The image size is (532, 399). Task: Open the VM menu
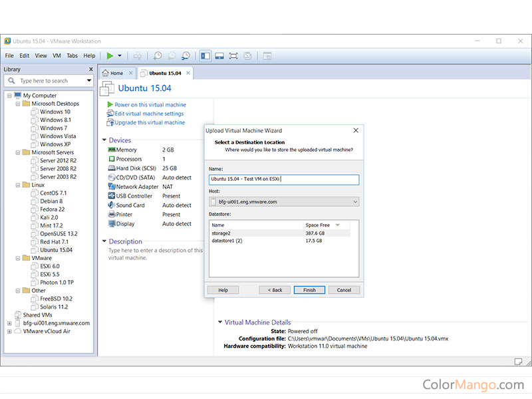(x=57, y=56)
